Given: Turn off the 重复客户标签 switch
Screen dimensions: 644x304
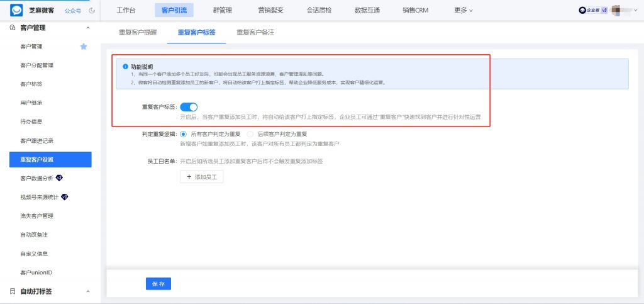Looking at the screenshot, I should [189, 108].
